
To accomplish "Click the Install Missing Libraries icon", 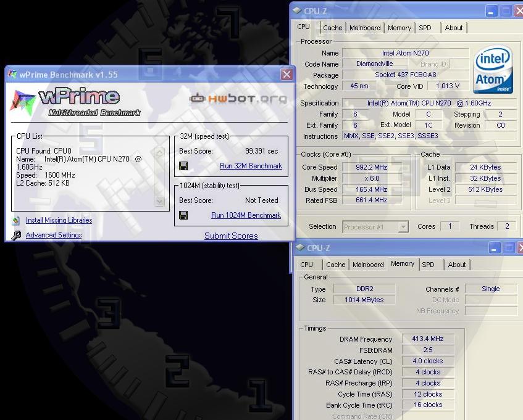I will tap(15, 220).
